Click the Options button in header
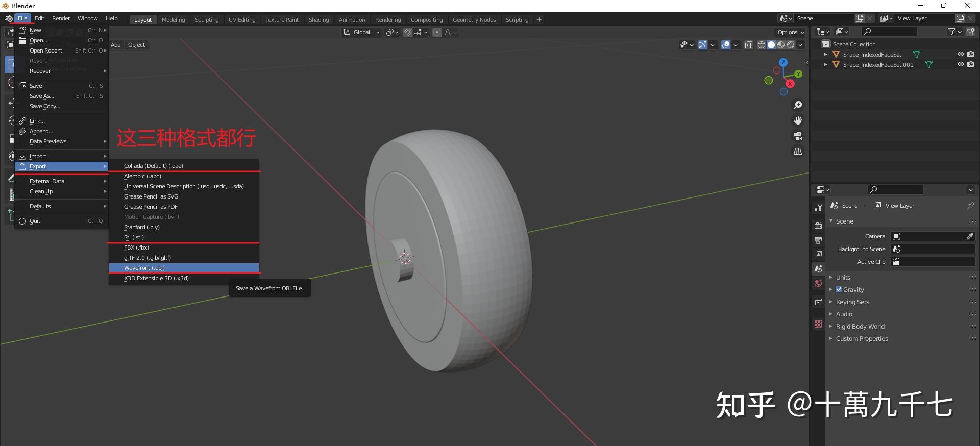The width and height of the screenshot is (980, 446). click(790, 32)
